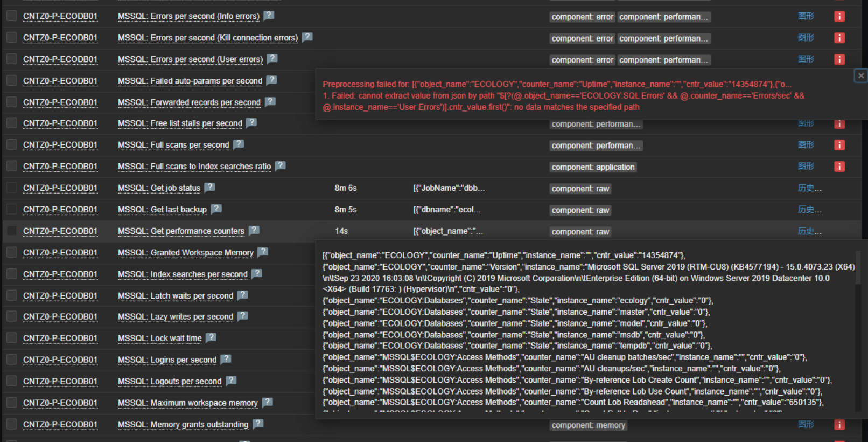Open graph link for Info errors row

tap(806, 16)
